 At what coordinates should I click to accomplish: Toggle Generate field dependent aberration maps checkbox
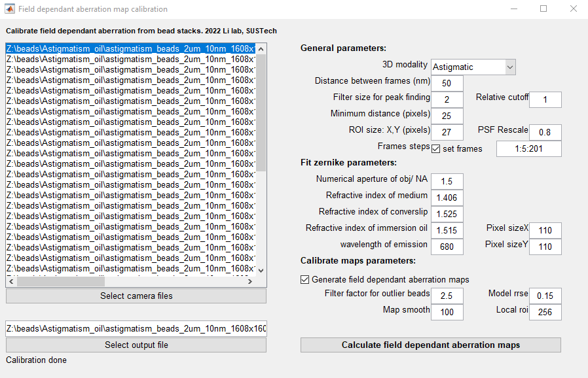[x=305, y=279]
